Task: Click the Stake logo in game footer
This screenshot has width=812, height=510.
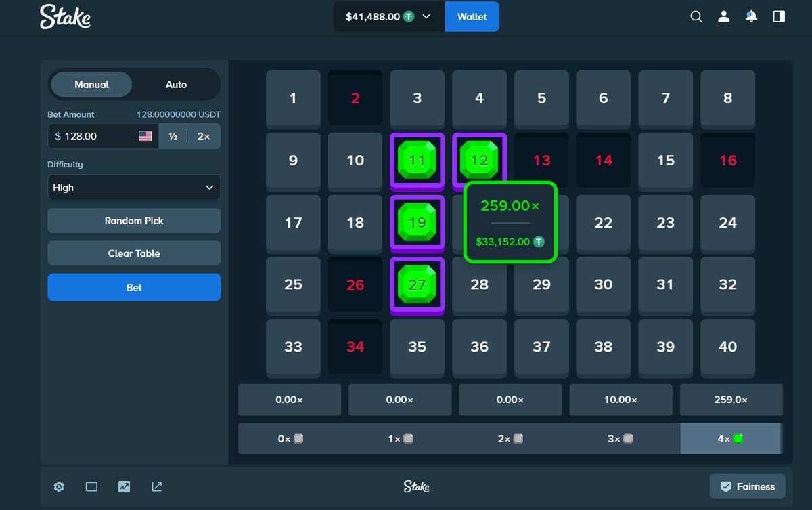Action: point(416,486)
